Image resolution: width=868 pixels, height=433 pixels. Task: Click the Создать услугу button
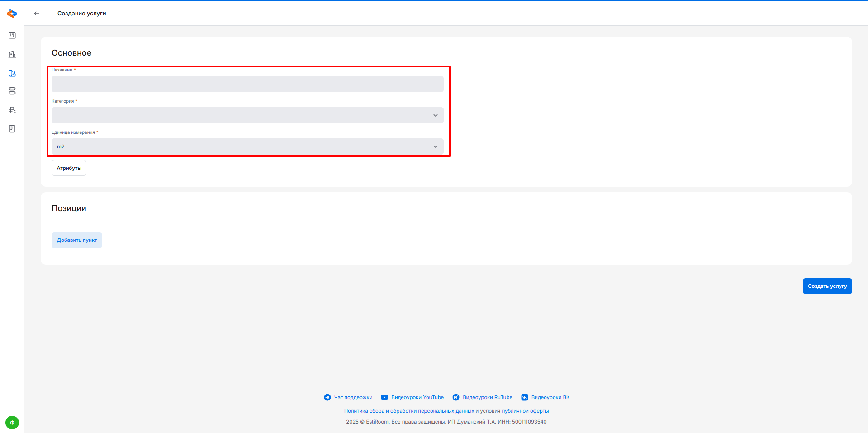click(827, 287)
